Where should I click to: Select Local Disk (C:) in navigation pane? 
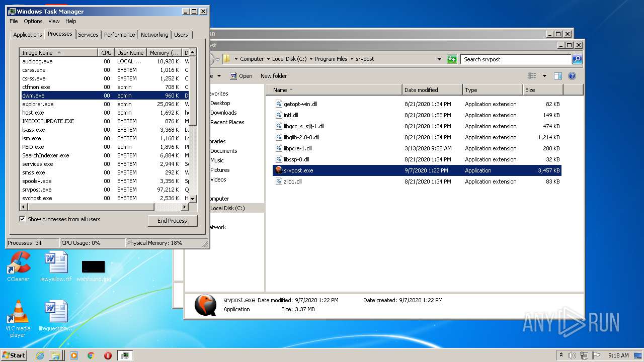pos(227,208)
